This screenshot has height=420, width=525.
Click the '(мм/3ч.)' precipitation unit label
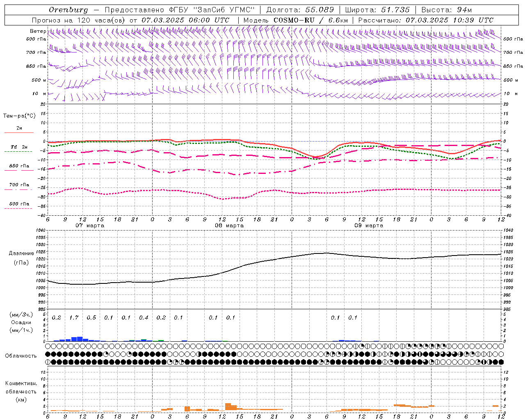tap(21, 315)
